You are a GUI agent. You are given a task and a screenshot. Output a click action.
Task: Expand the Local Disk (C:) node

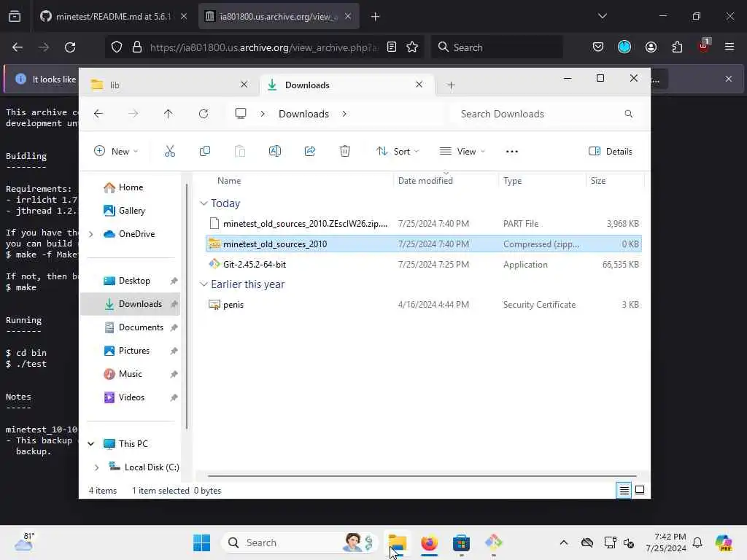pyautogui.click(x=97, y=467)
